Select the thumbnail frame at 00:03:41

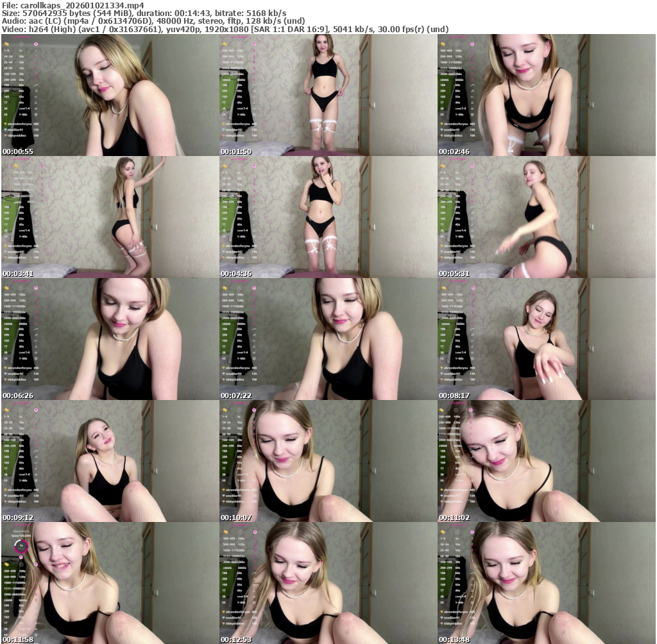tap(110, 217)
